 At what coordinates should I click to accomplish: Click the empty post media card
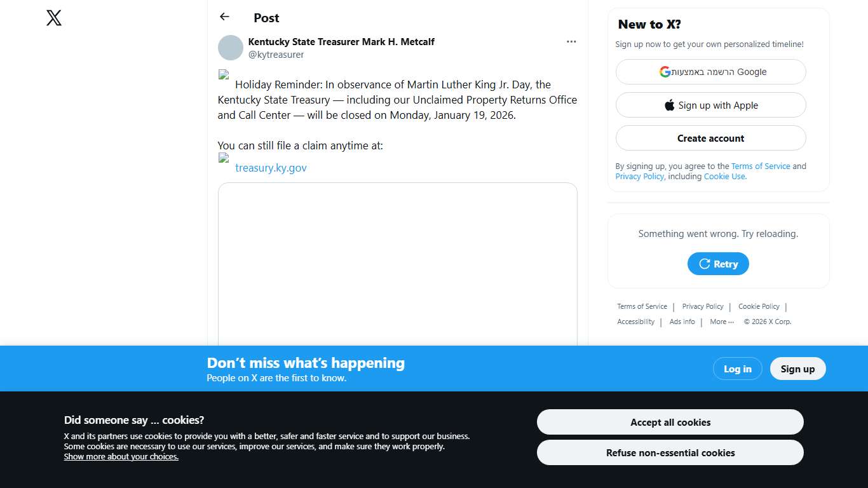point(397,264)
